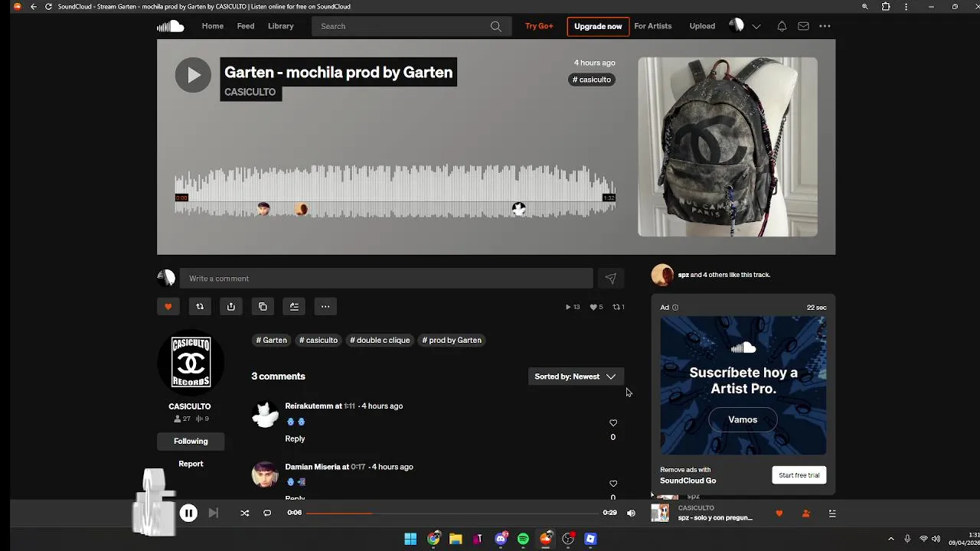Open the messages envelope icon
This screenshot has height=551, width=980.
[x=803, y=26]
